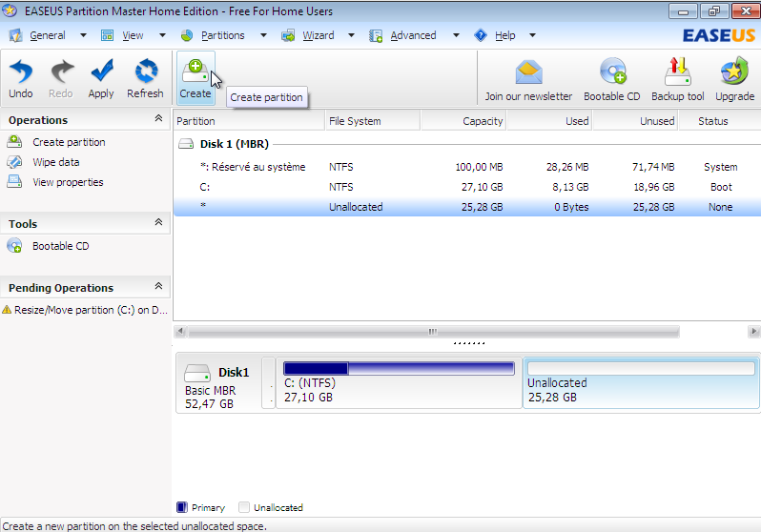The image size is (761, 532).
Task: Click the horizontal scrollbar thumb
Action: tap(433, 332)
